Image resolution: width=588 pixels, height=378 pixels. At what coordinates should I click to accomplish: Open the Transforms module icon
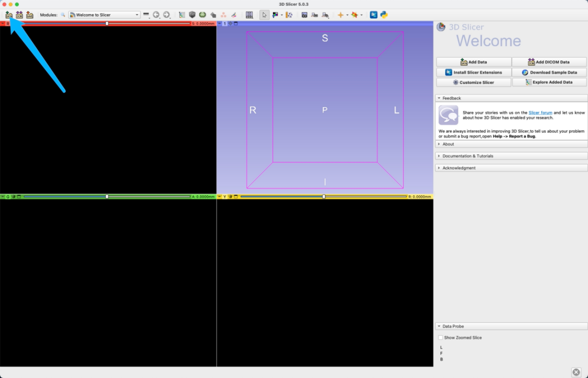pos(213,15)
